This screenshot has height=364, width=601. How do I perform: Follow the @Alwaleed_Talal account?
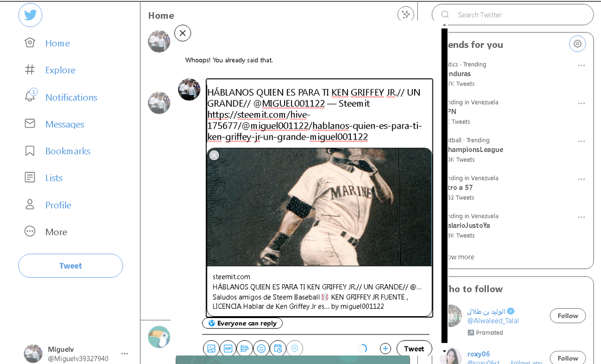(x=568, y=316)
